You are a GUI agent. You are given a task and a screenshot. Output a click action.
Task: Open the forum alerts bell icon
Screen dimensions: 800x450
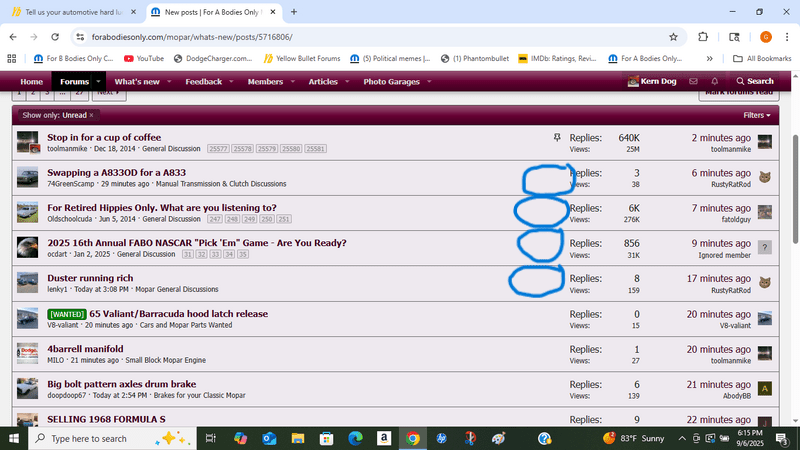(714, 81)
